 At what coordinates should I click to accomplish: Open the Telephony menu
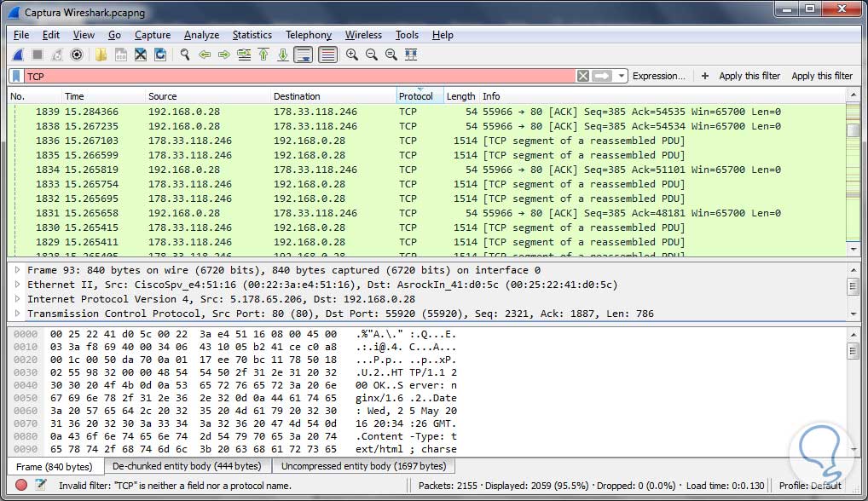tap(309, 35)
